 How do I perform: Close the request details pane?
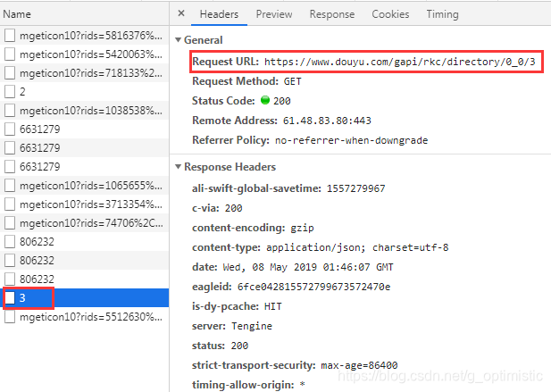pos(181,13)
